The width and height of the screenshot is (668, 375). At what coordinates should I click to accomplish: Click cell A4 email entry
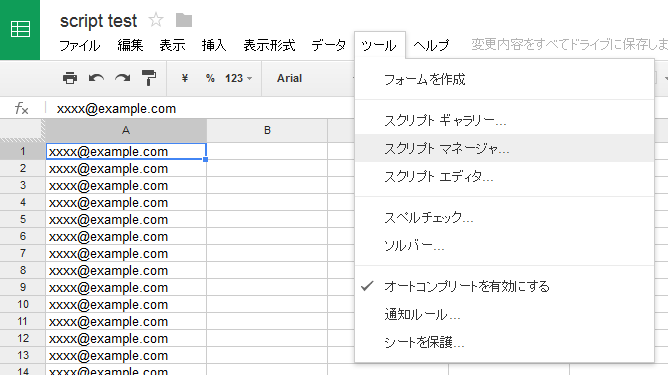(126, 202)
